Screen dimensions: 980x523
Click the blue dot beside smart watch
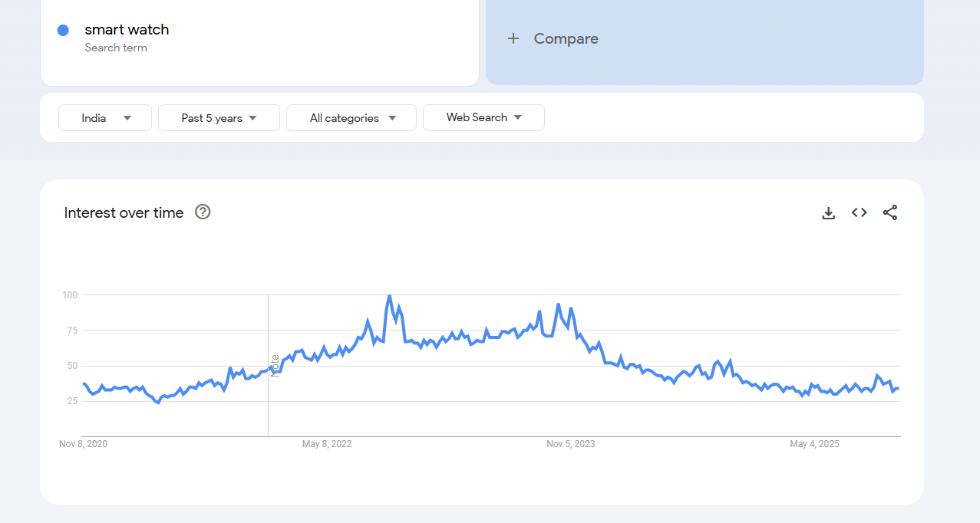63,30
